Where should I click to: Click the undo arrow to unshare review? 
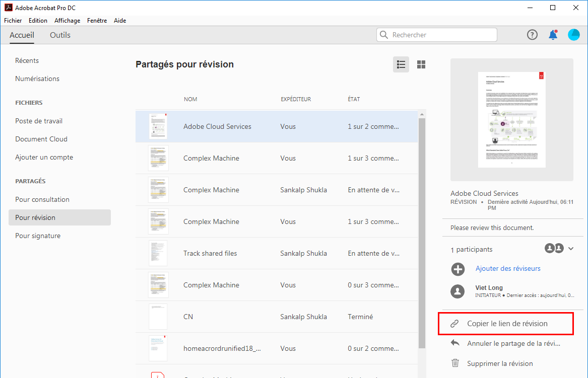click(x=455, y=343)
